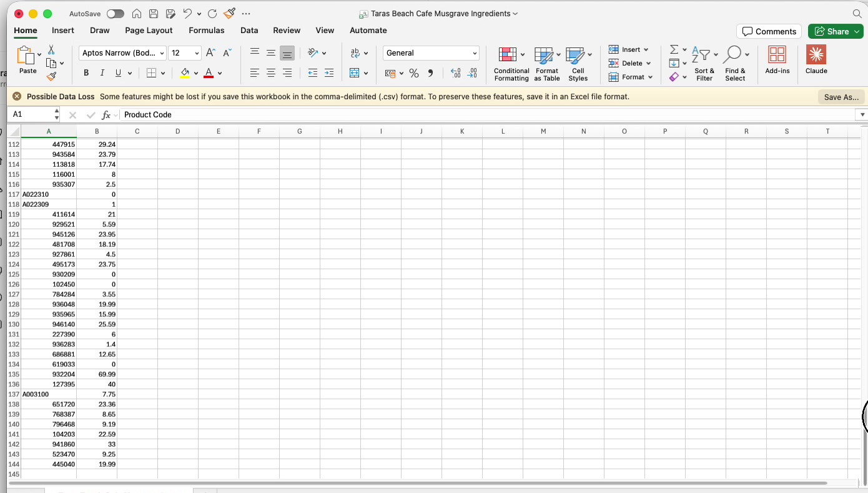
Task: Open the View ribbon tab
Action: (325, 30)
